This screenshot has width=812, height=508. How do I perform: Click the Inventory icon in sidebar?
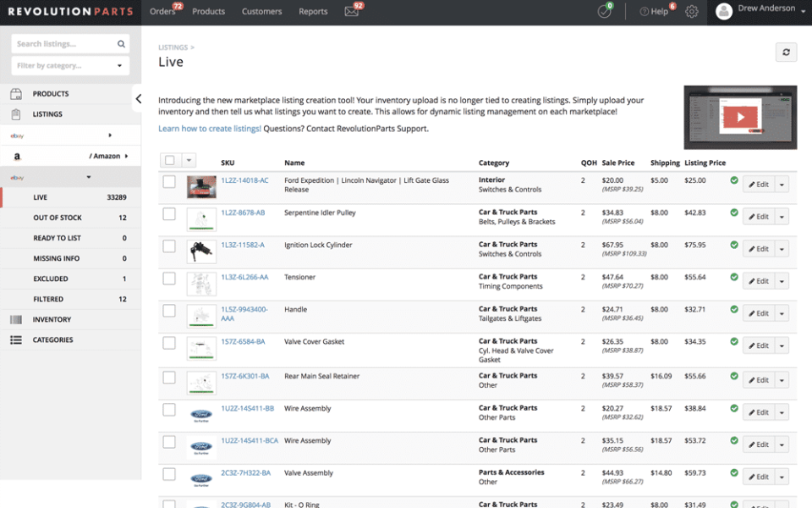pyautogui.click(x=14, y=319)
